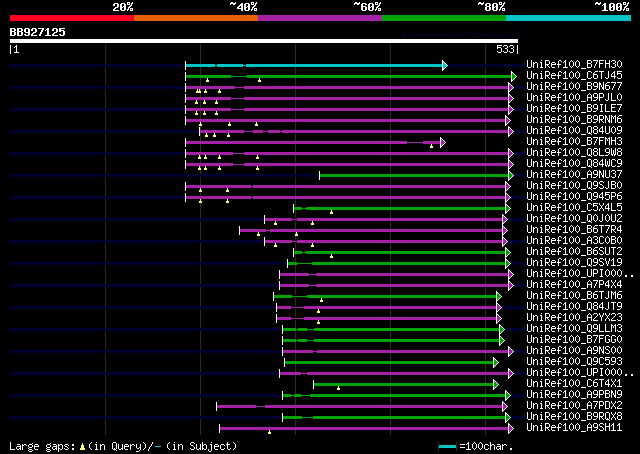Select the UniRef100_Q9SV19 label
Screen dimensions: 640x454
coord(574,263)
